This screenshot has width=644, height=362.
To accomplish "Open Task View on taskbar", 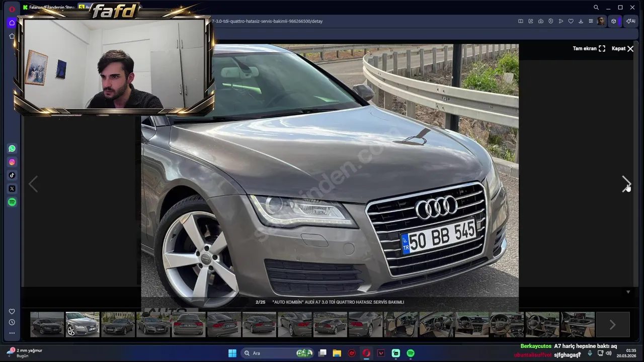I will tap(323, 353).
